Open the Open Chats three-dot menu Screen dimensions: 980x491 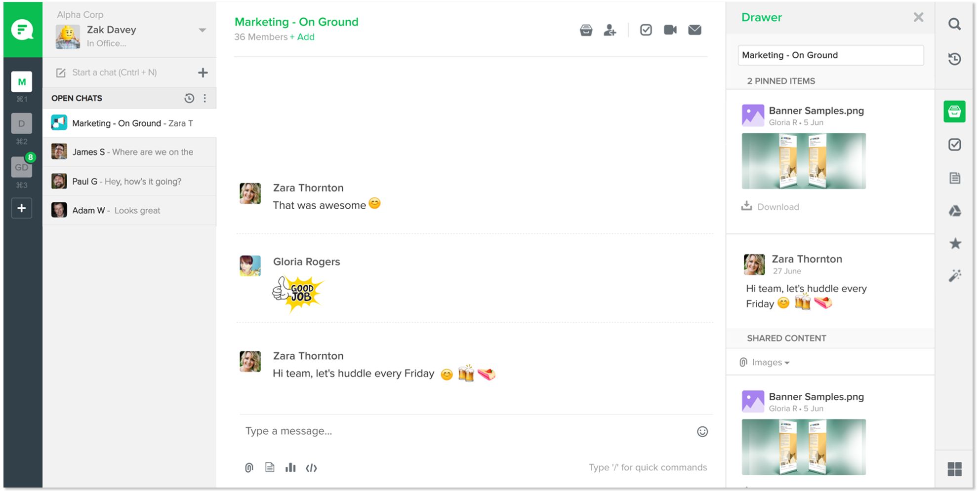point(205,98)
